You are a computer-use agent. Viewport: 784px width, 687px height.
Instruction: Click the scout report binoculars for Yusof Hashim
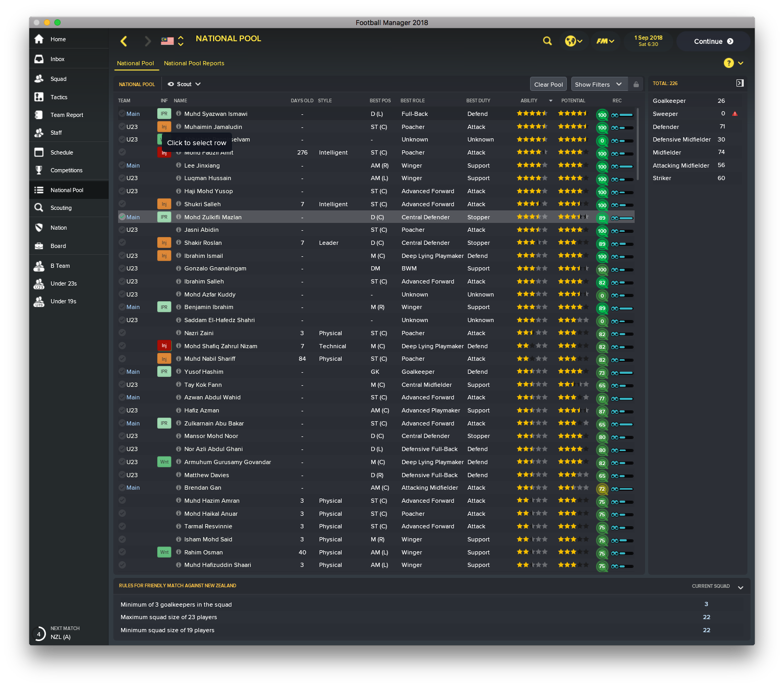click(615, 373)
